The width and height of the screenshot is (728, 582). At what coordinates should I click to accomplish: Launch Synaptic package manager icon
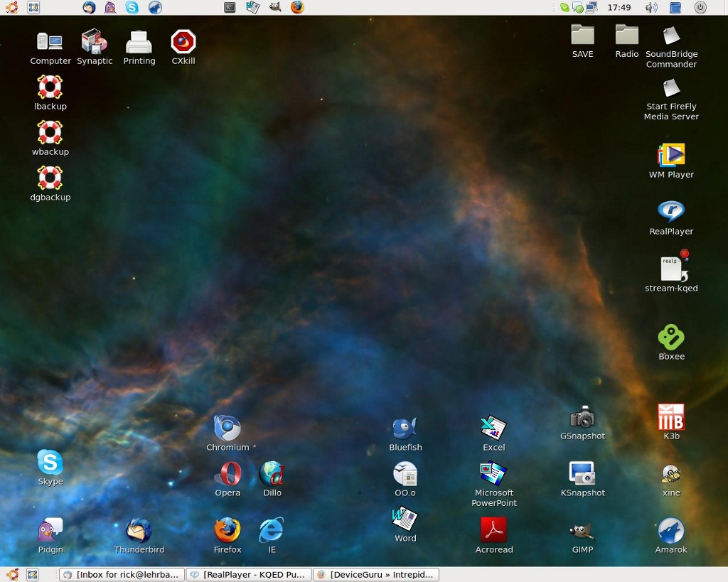95,41
